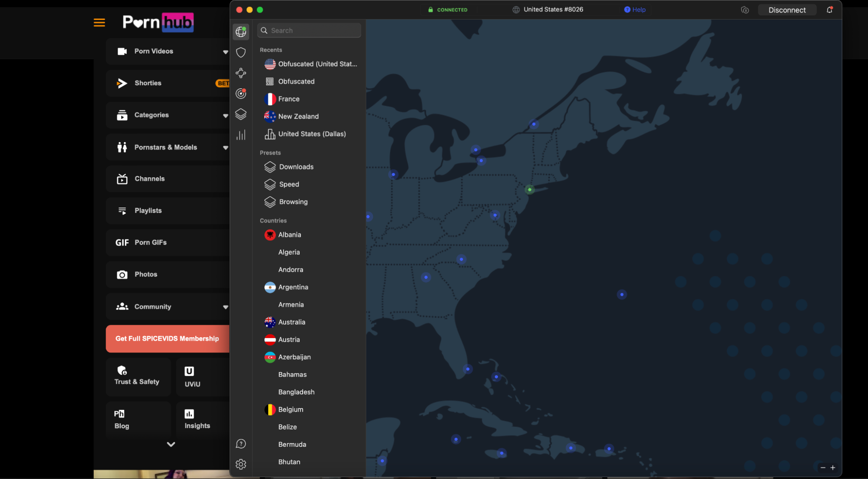Expand the Community dropdown arrow
The image size is (868, 479).
click(x=225, y=307)
